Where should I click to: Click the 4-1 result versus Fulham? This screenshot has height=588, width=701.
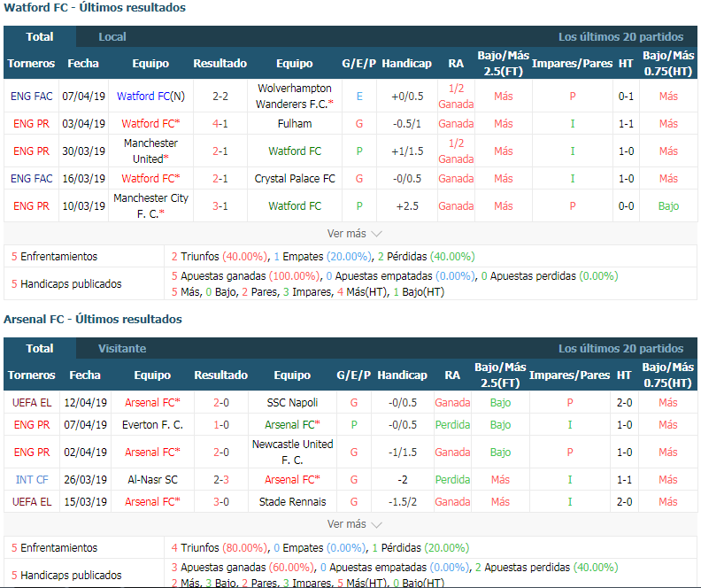coord(220,124)
